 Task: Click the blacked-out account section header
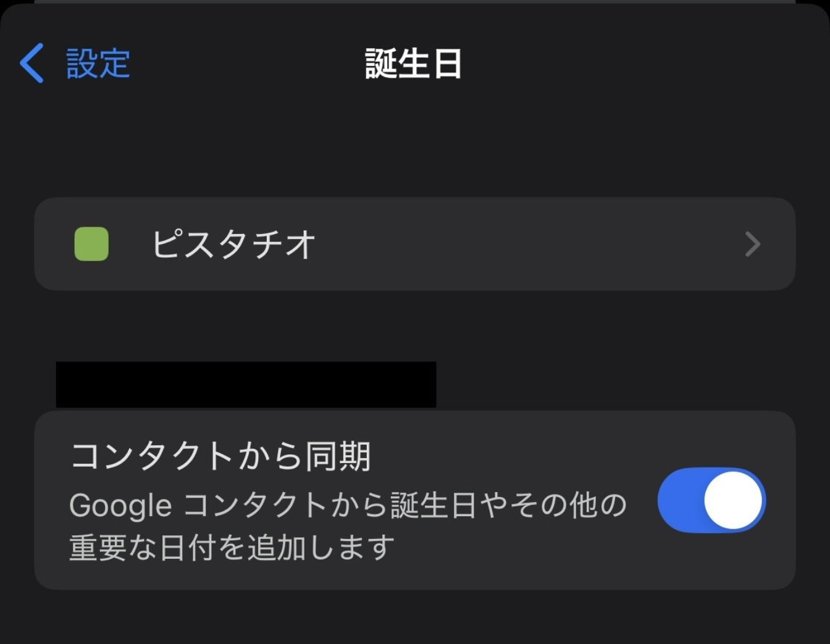click(246, 384)
